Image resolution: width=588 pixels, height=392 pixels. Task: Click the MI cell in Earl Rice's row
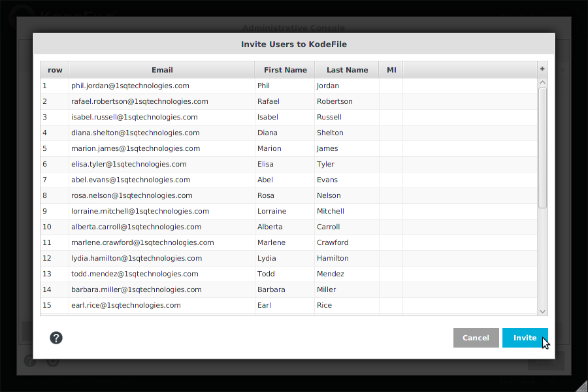[391, 305]
